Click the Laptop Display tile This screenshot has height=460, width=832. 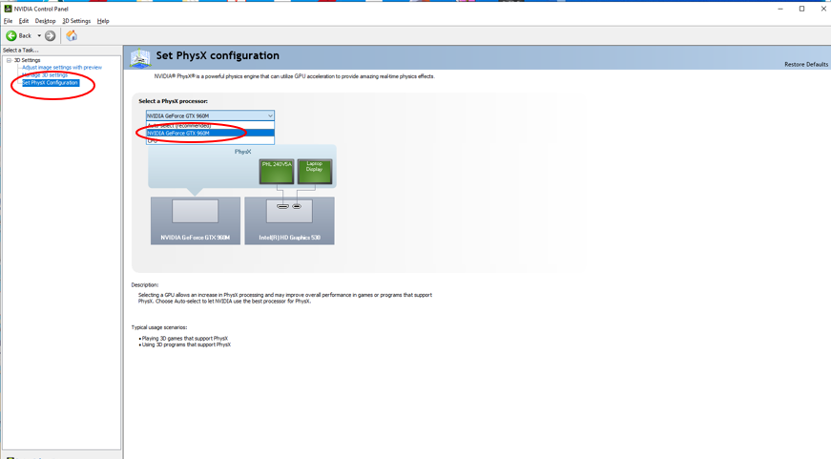point(315,171)
